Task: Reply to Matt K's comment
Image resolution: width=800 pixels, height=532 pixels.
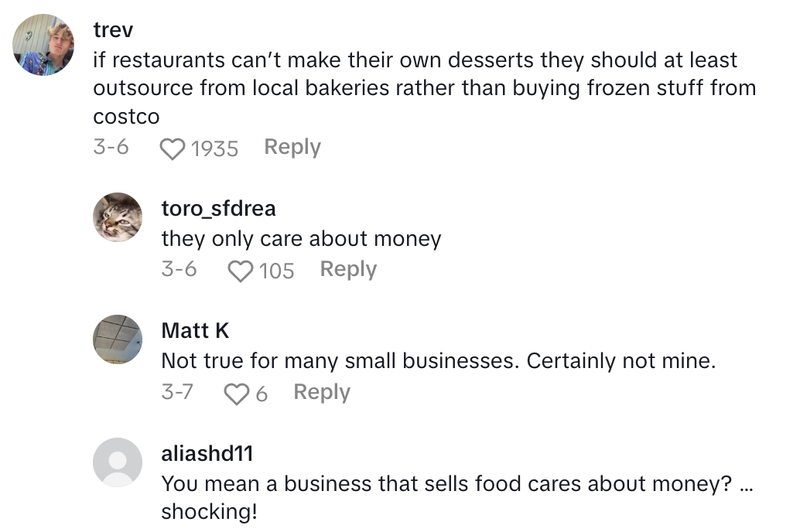Action: [322, 392]
